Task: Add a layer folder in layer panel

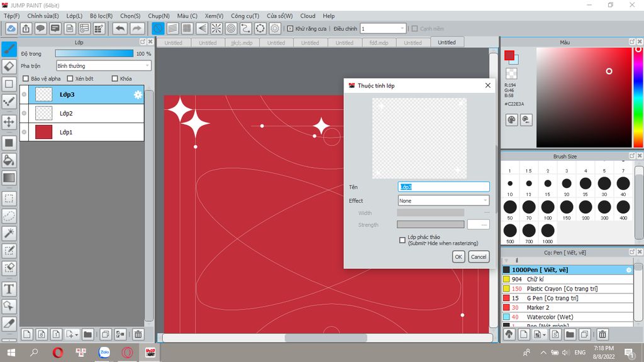Action: [x=87, y=334]
